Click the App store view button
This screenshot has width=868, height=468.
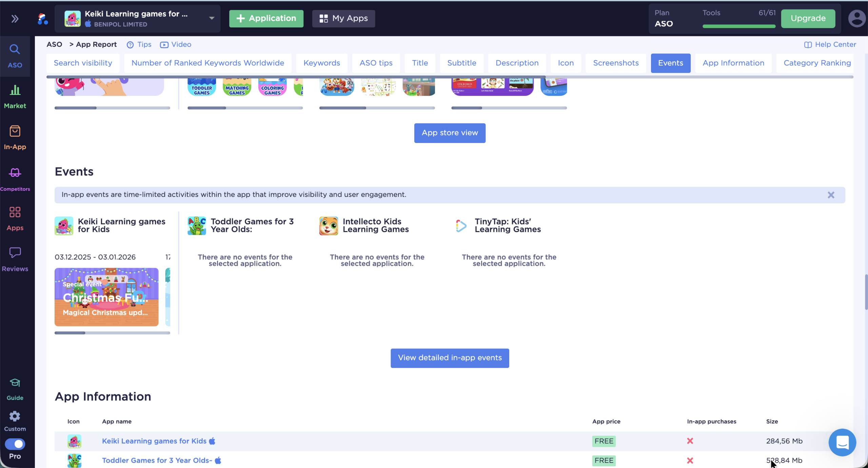pyautogui.click(x=450, y=133)
